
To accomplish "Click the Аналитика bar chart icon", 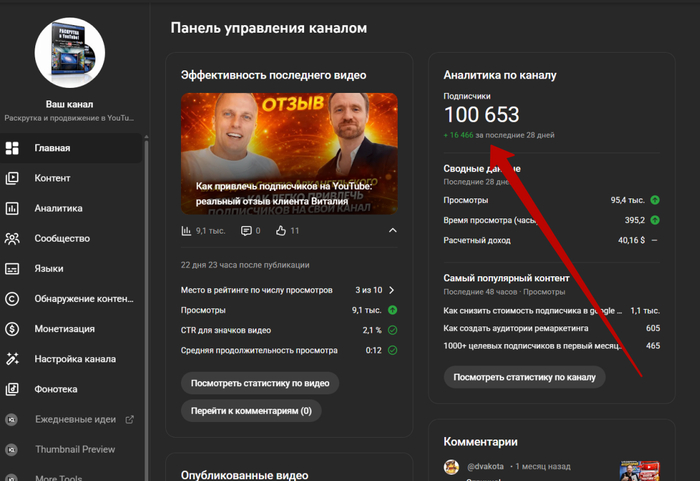I will tap(12, 208).
